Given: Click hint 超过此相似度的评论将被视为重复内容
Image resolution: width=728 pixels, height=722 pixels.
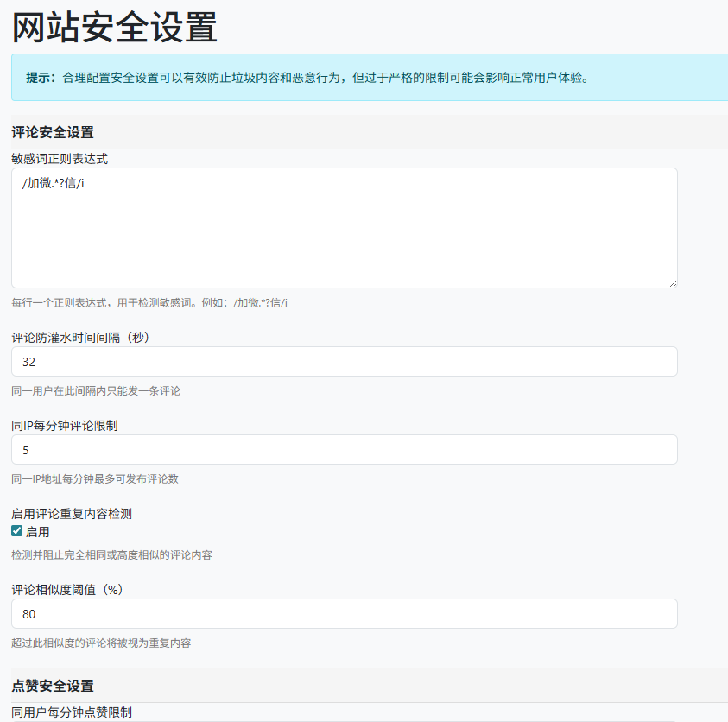Looking at the screenshot, I should click(101, 643).
